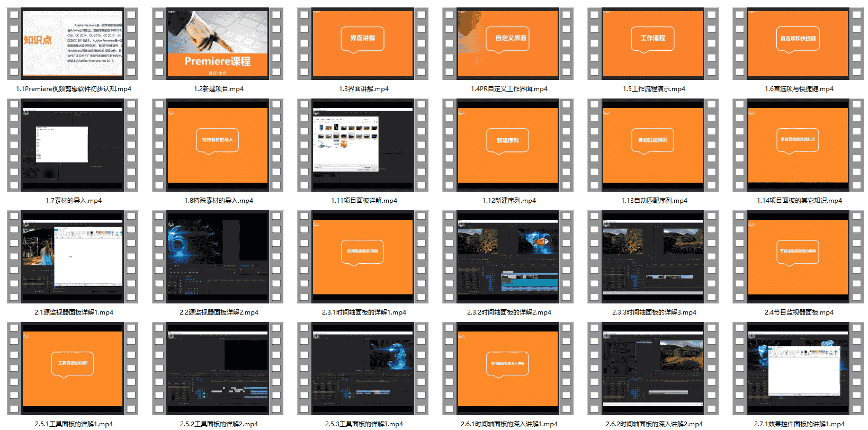The height and width of the screenshot is (430, 868).
Task: Select the file name 2.5.2工具面板的详解2.mp4
Action: tap(219, 424)
